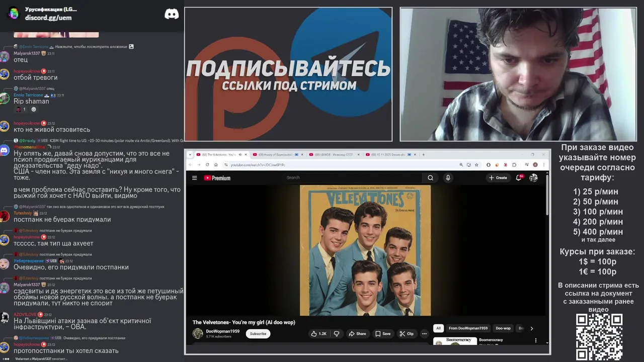
Task: Click the Velvetones video player image
Action: click(x=365, y=250)
